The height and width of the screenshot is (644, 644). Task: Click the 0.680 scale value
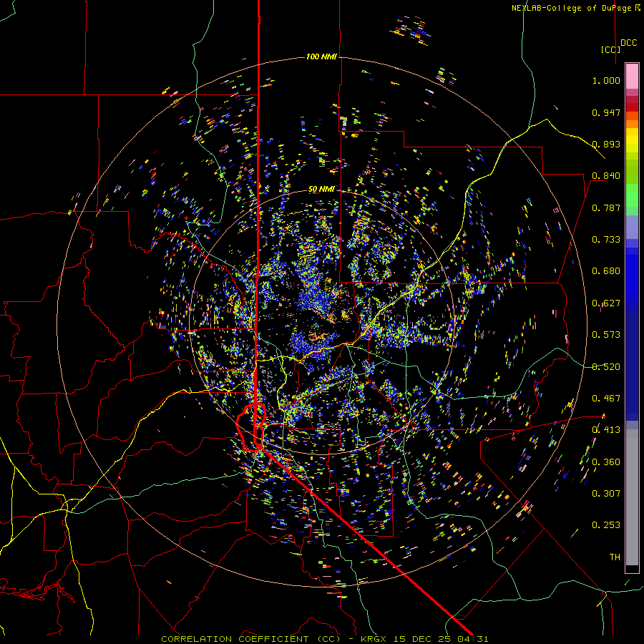[606, 271]
